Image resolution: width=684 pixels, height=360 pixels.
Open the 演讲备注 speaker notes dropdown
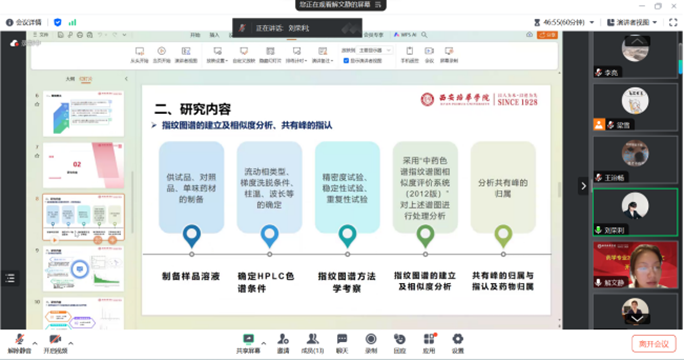pyautogui.click(x=323, y=55)
